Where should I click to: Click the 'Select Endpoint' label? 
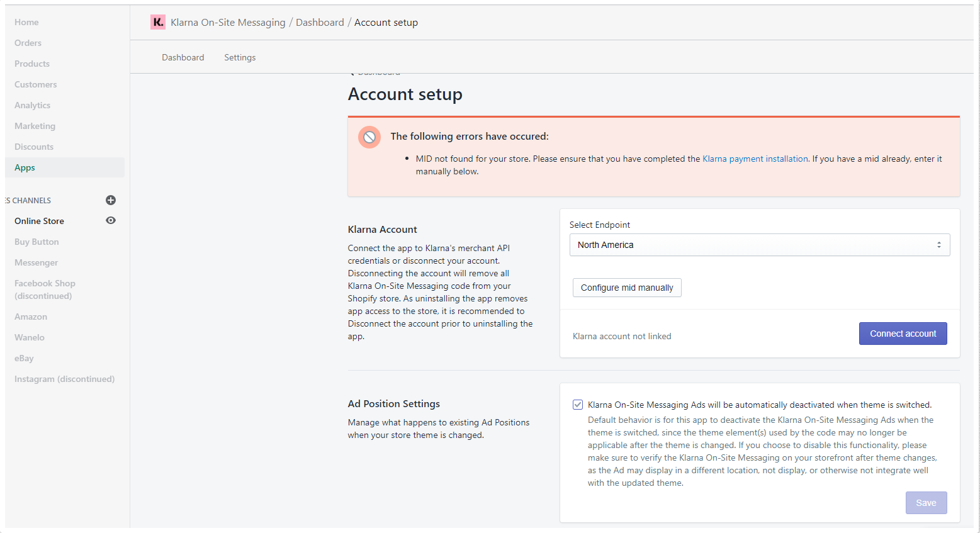pos(600,225)
